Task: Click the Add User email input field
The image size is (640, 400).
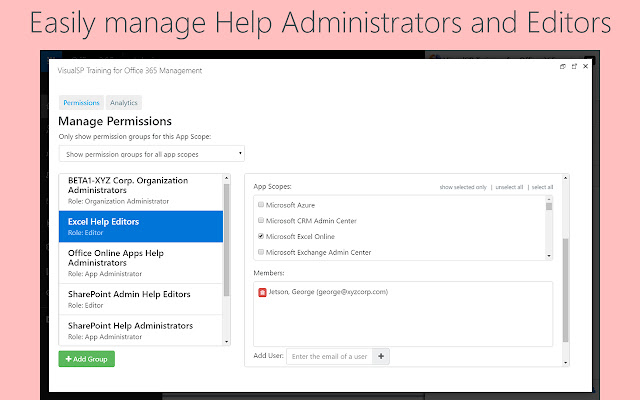Action: (x=329, y=356)
